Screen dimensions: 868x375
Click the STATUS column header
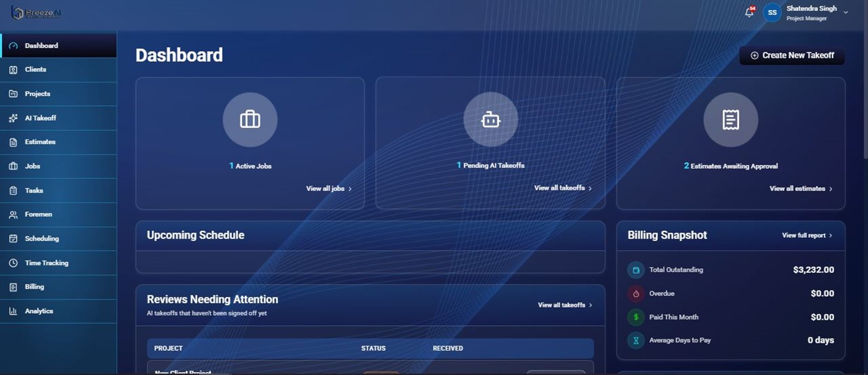pos(373,348)
